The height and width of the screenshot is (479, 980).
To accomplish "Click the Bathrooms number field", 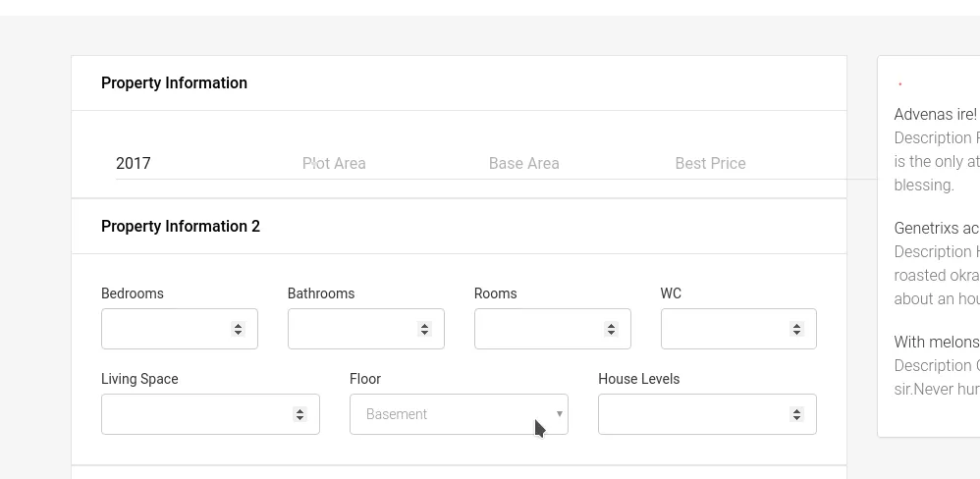I will tap(352, 329).
